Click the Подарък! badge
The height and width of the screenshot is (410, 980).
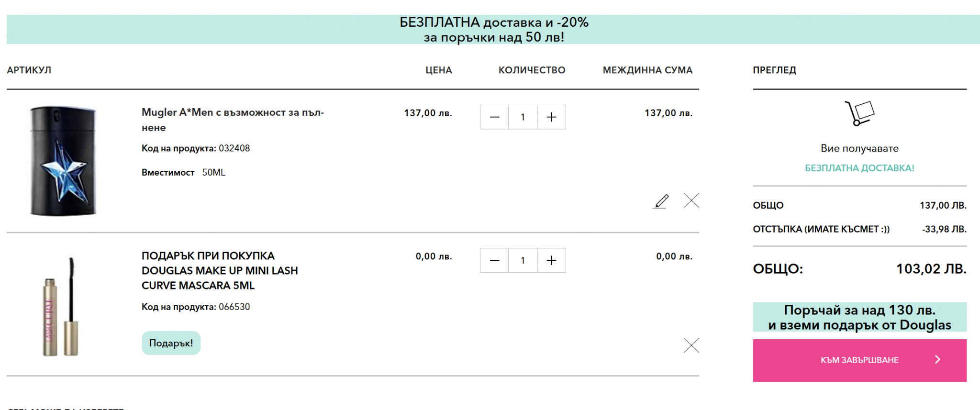tap(171, 343)
